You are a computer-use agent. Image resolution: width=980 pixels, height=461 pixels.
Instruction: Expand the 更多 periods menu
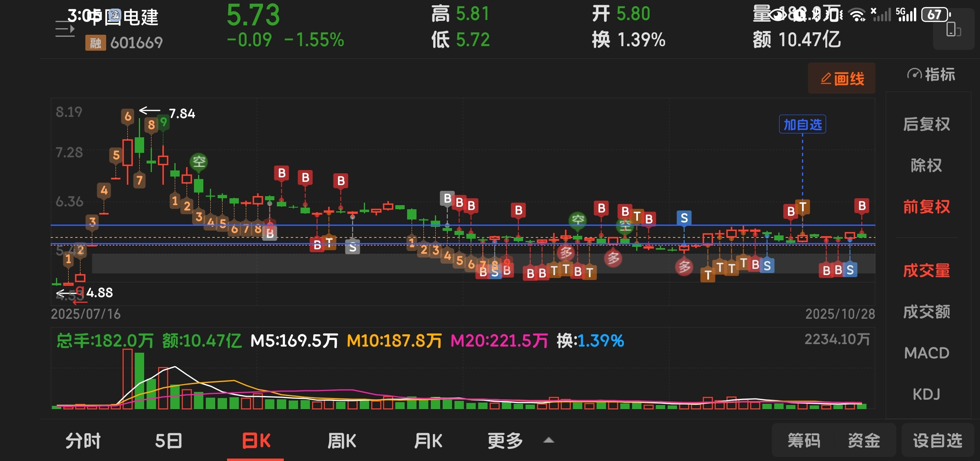pyautogui.click(x=505, y=441)
